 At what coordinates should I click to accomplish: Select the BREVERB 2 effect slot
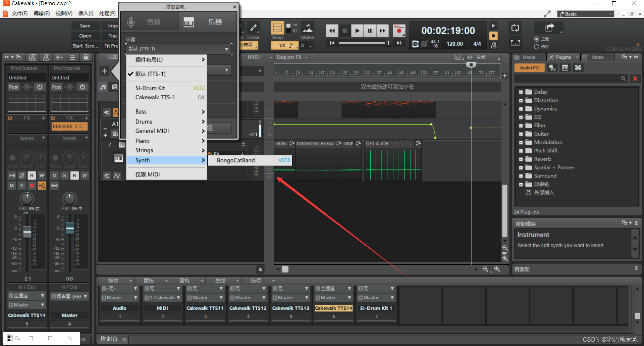point(69,127)
